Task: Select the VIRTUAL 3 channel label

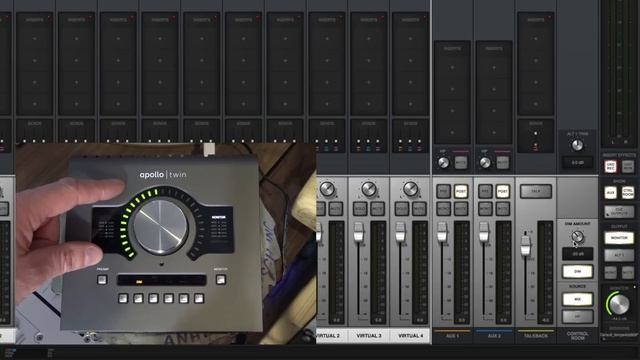Action: tap(369, 336)
